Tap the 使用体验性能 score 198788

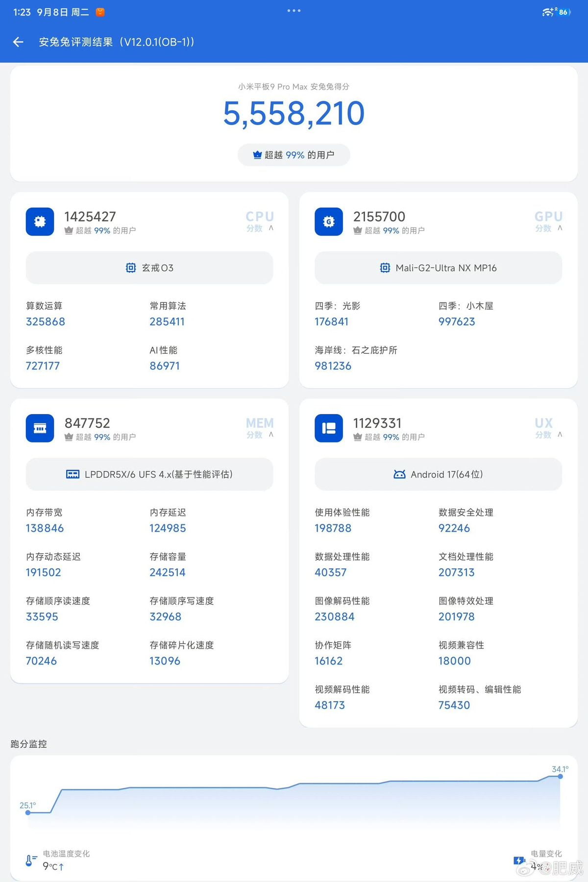pos(333,528)
